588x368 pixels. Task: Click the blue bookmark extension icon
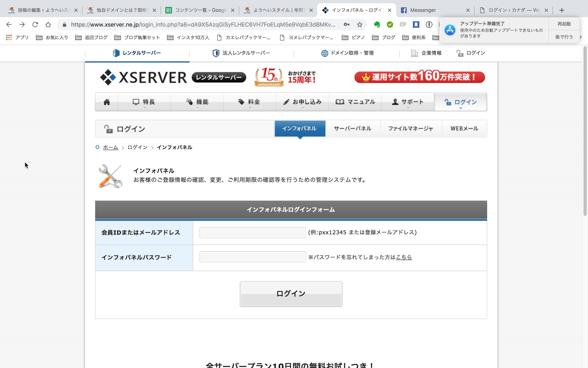[x=416, y=24]
